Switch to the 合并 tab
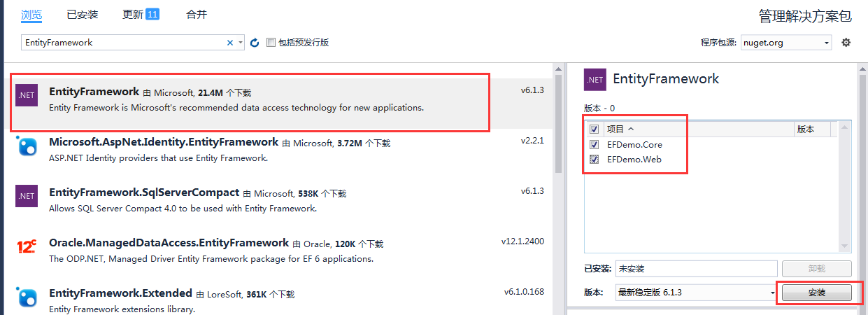868x315 pixels. click(x=197, y=14)
